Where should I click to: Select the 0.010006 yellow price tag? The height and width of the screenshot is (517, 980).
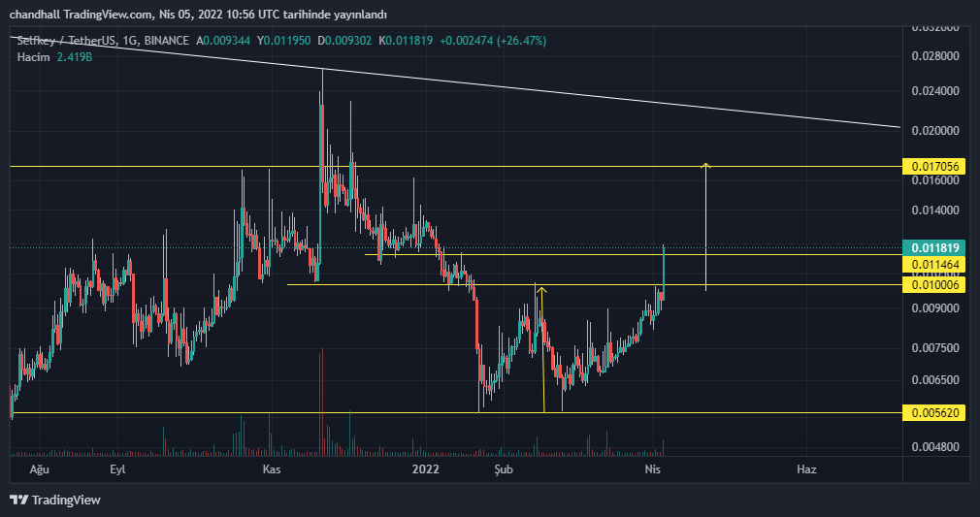click(x=933, y=285)
